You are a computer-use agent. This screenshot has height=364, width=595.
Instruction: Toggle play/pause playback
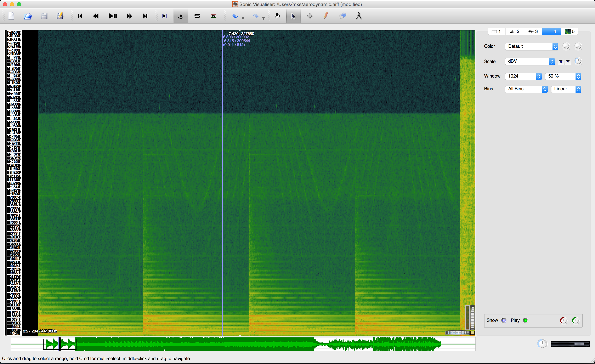[112, 16]
